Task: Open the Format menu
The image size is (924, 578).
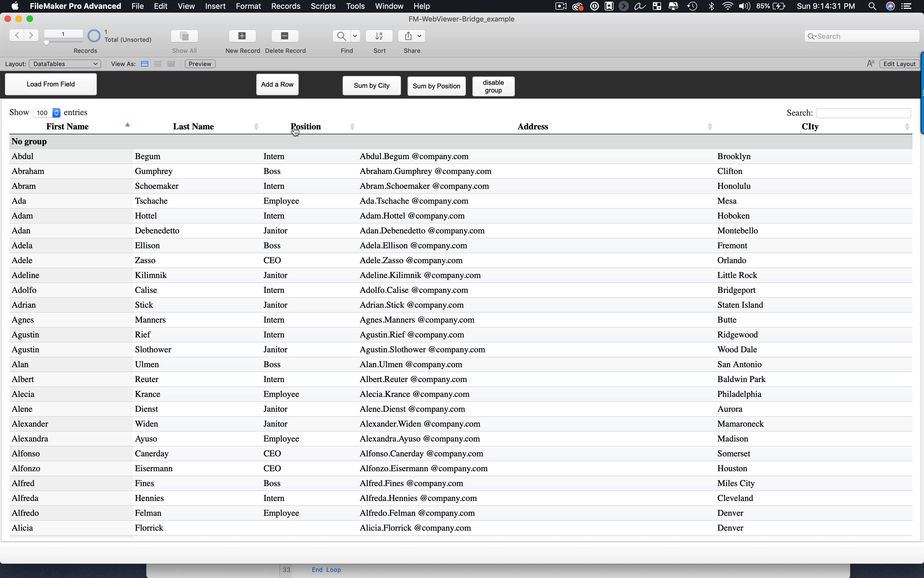Action: click(x=248, y=6)
